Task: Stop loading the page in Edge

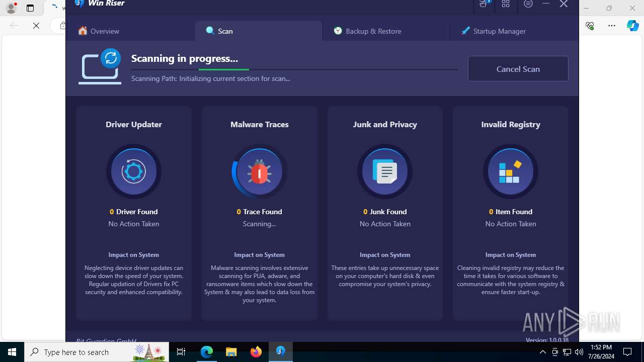Action: tap(36, 26)
